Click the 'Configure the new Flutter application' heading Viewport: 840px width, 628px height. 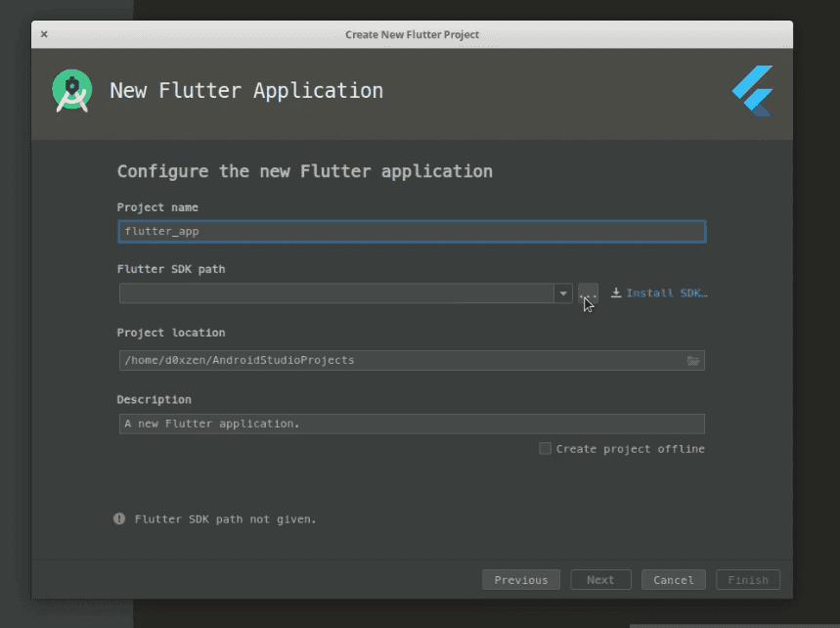(x=304, y=171)
